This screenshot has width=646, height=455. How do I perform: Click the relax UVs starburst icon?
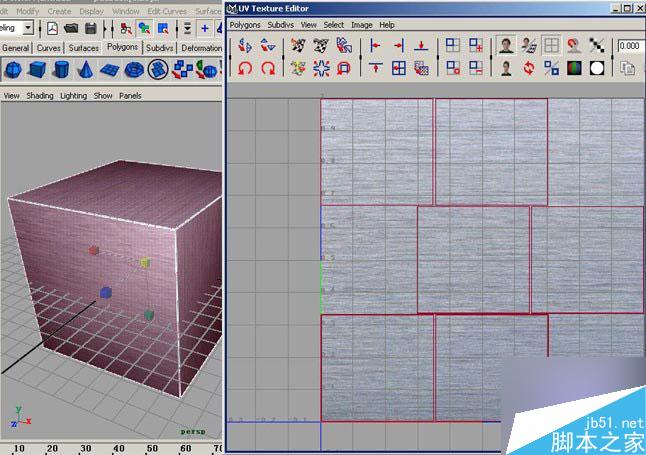pyautogui.click(x=321, y=68)
